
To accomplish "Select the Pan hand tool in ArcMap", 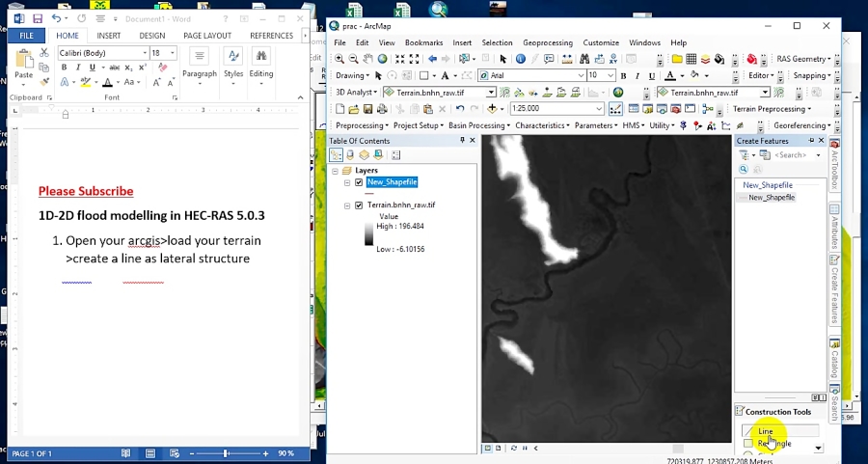I will [367, 59].
